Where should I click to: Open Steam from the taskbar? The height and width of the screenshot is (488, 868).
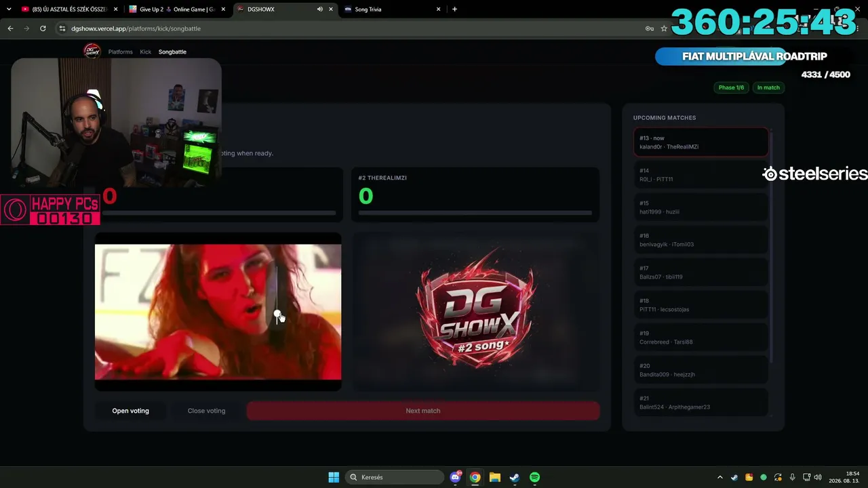coord(515,477)
